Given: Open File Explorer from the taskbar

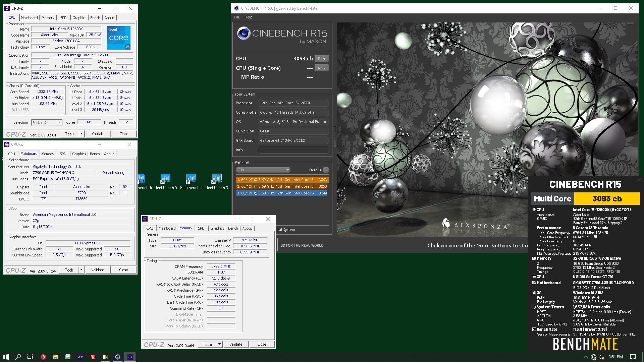Looking at the screenshot, I should [56, 357].
